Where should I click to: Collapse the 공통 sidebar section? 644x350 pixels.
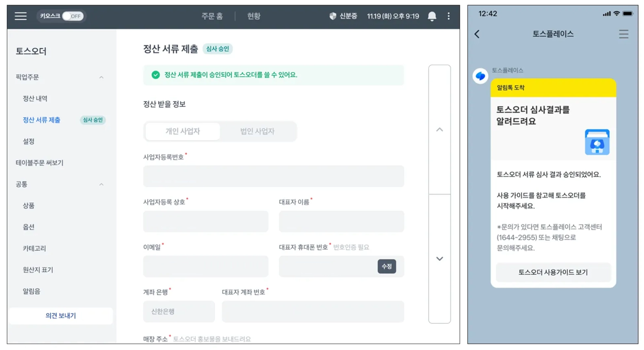click(101, 184)
